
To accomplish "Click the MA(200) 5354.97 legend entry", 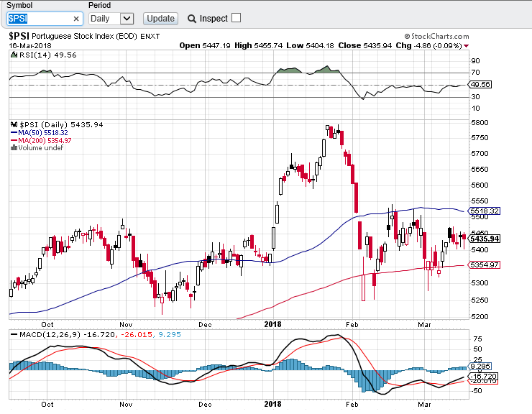I will coord(41,140).
